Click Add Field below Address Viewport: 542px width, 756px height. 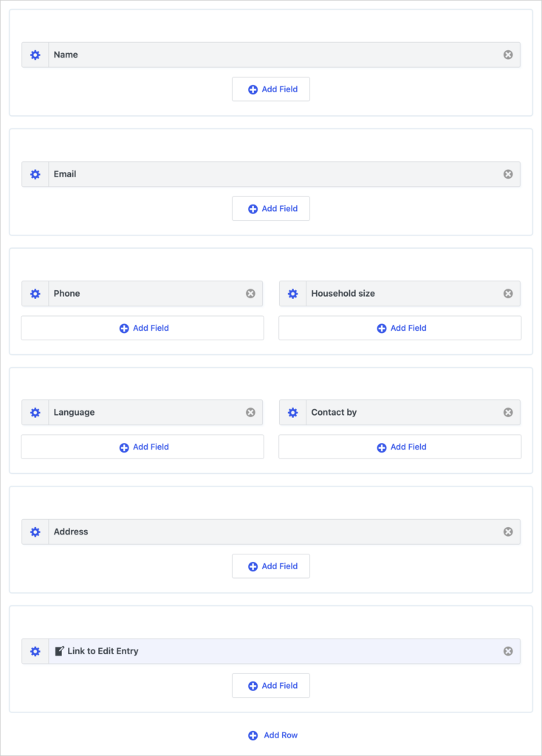click(x=271, y=566)
